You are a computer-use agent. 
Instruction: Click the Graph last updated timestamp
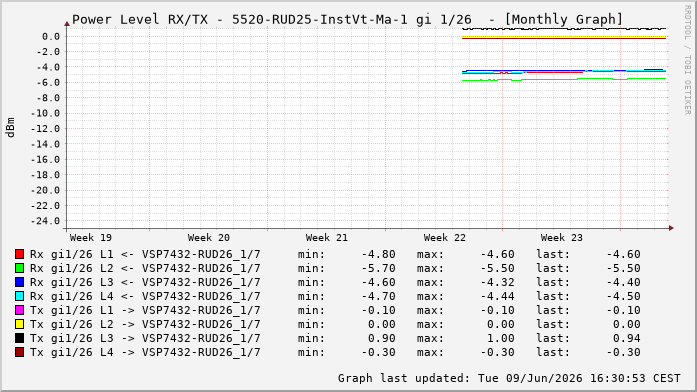pos(509,378)
